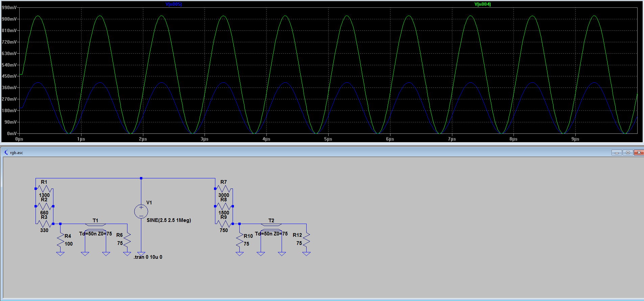Select the R7 3000 ohm resistor
Viewport: 644px width, 301px height.
coord(224,189)
